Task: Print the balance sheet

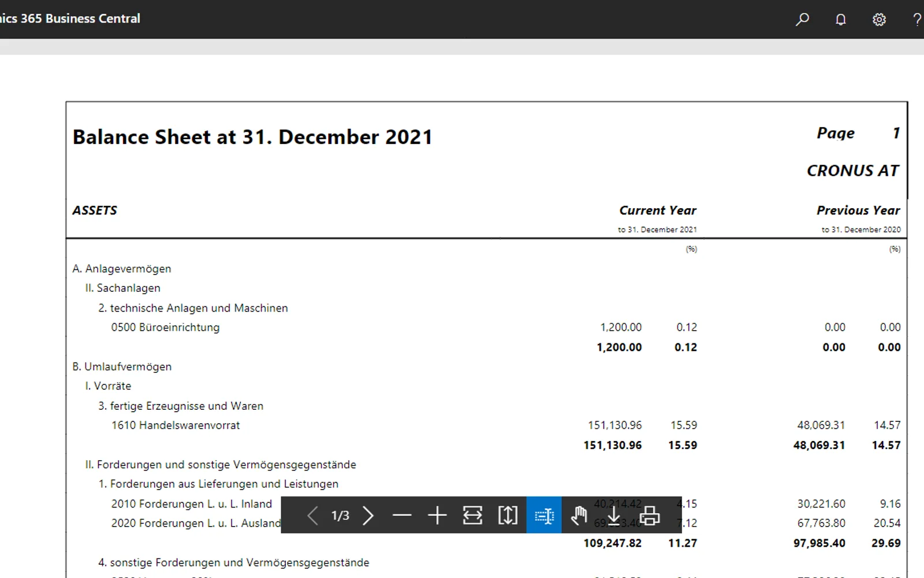Action: coord(649,515)
